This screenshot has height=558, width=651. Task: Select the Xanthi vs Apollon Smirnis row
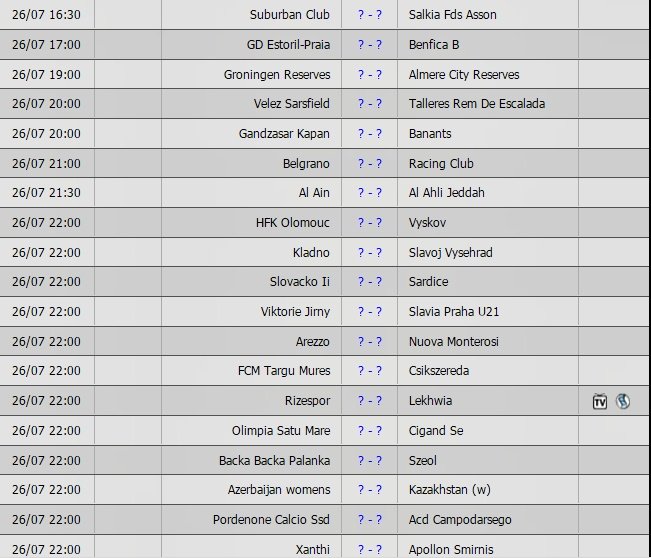pos(325,547)
